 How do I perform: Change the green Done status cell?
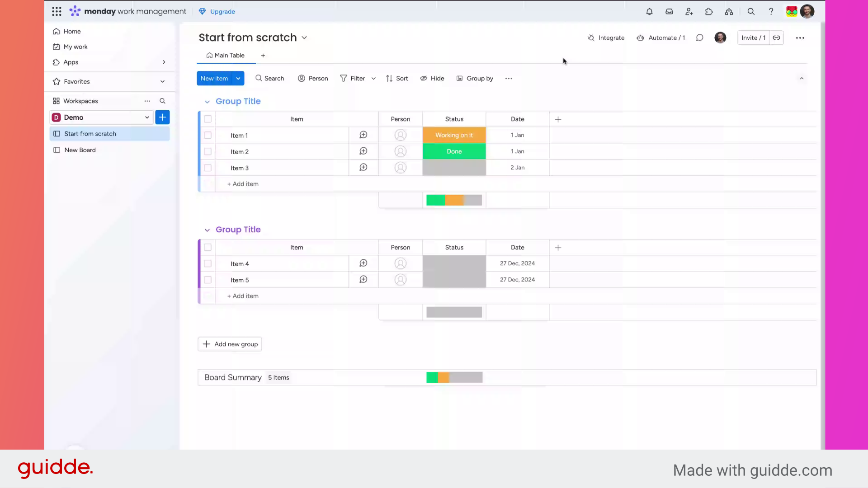click(x=454, y=151)
